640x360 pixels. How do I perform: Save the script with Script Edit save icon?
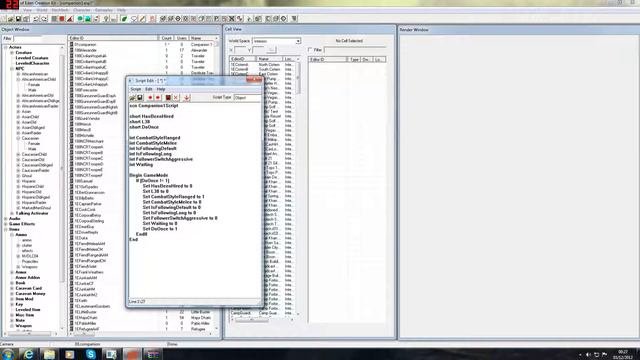[140, 98]
